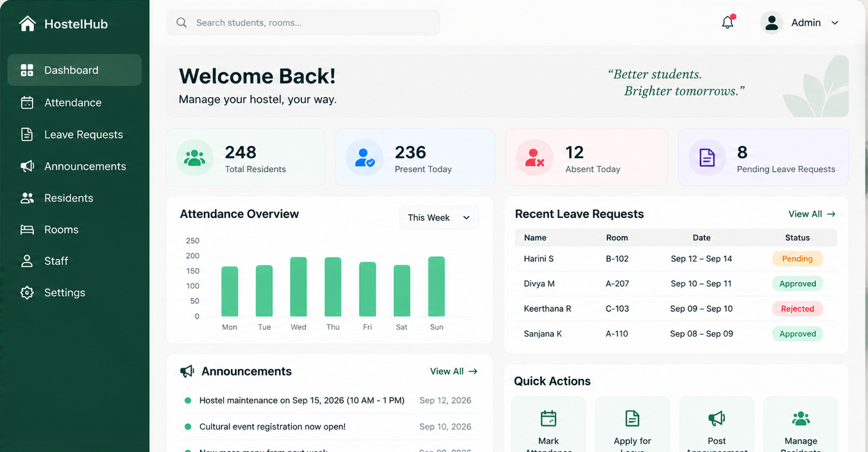Viewport: 868px width, 452px height.
Task: Click the Sep 09 – Sep 10 date cell
Action: pyautogui.click(x=701, y=309)
